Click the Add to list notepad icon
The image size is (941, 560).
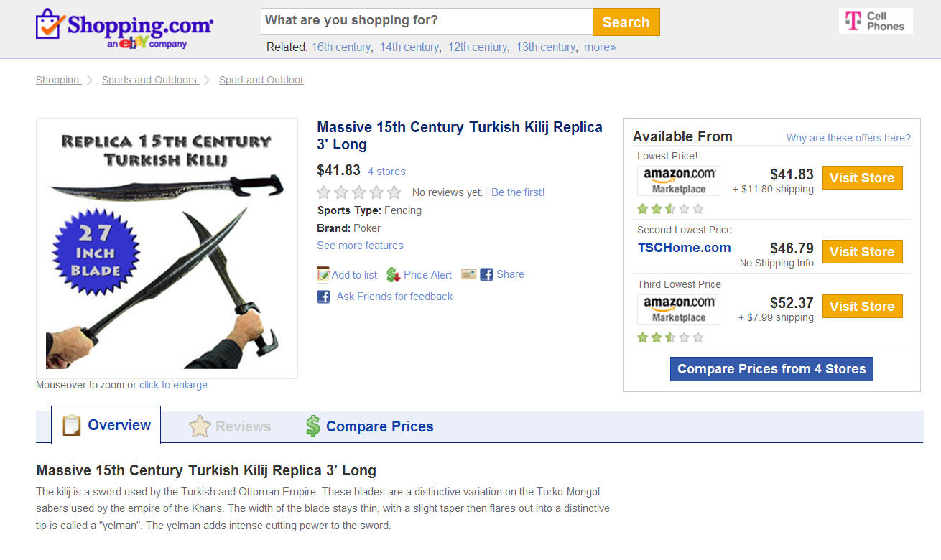coord(323,274)
